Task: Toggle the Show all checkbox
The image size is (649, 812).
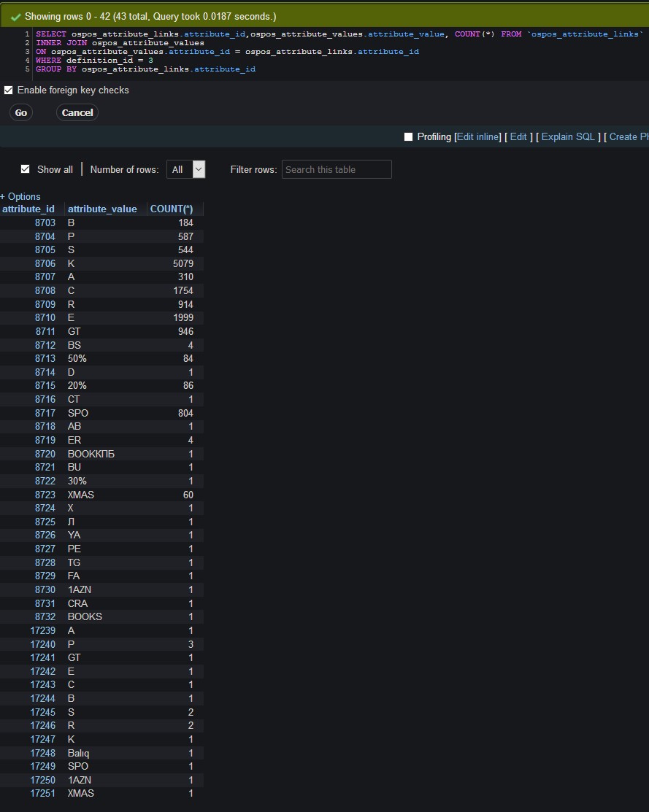Action: 25,169
